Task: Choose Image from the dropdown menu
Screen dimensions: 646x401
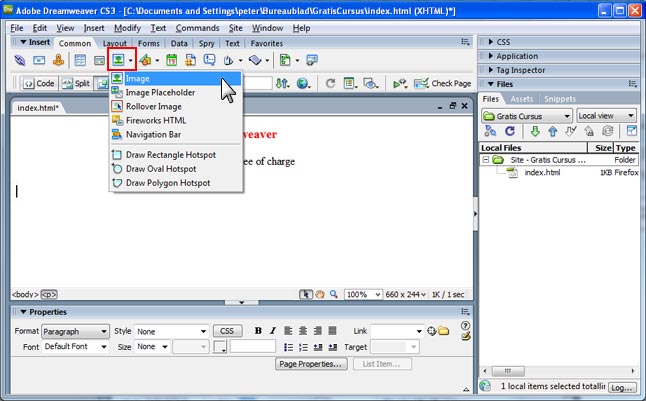Action: coord(176,78)
